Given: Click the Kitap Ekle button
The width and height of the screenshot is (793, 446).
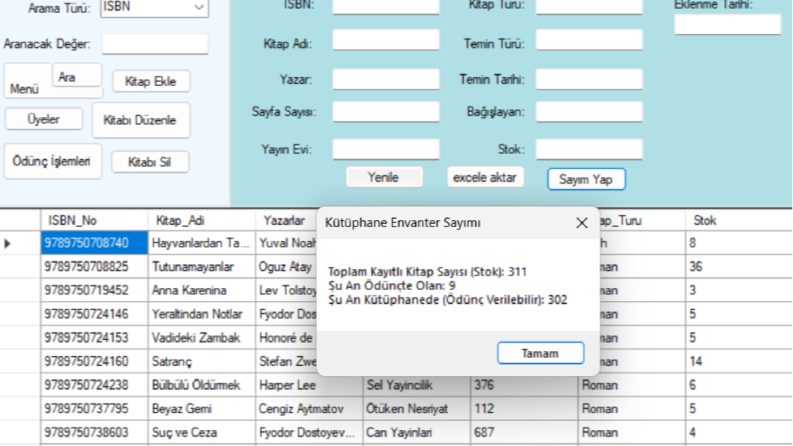Looking at the screenshot, I should (151, 81).
